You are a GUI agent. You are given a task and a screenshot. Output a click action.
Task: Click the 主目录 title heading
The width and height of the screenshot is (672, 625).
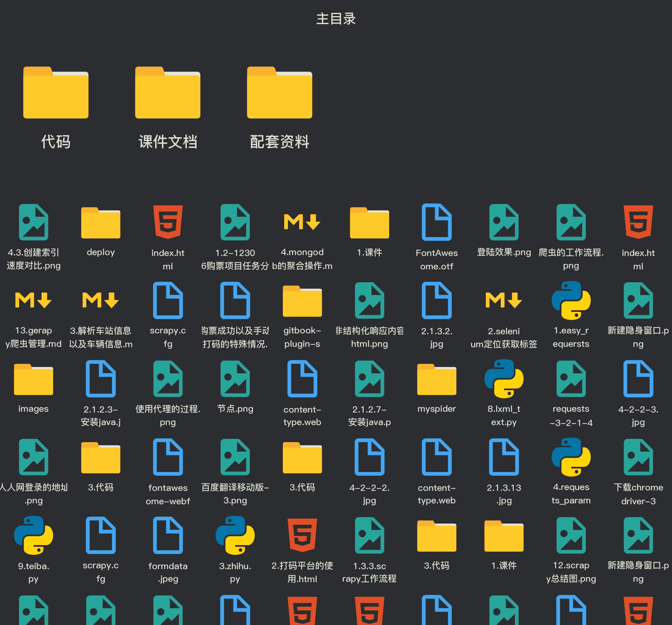point(336,19)
